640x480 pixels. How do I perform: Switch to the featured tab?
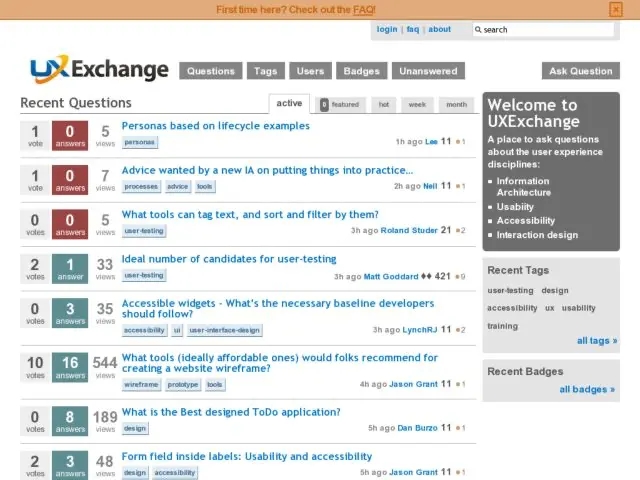pos(340,104)
